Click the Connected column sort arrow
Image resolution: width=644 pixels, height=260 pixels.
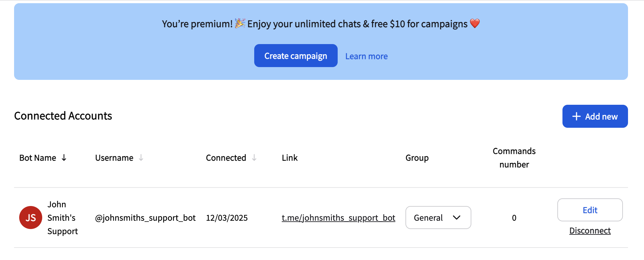pos(254,158)
